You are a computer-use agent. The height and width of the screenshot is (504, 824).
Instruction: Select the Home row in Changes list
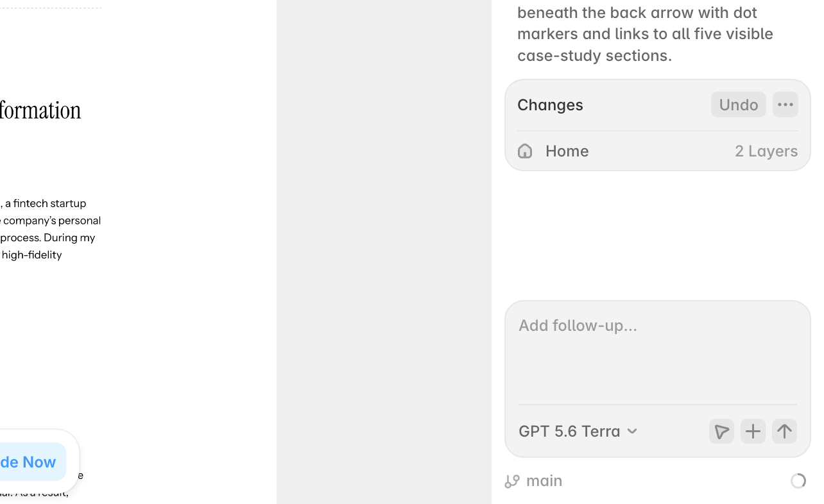pyautogui.click(x=658, y=151)
